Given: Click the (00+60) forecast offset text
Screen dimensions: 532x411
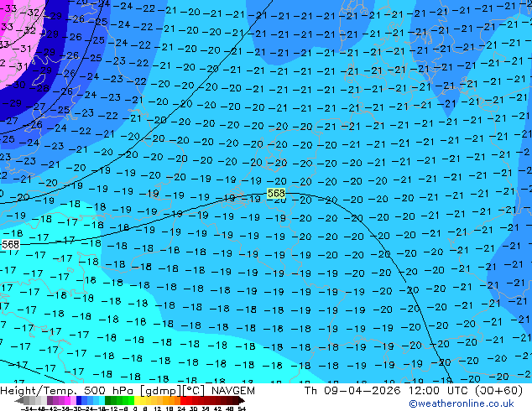Looking at the screenshot, I should pos(498,391).
